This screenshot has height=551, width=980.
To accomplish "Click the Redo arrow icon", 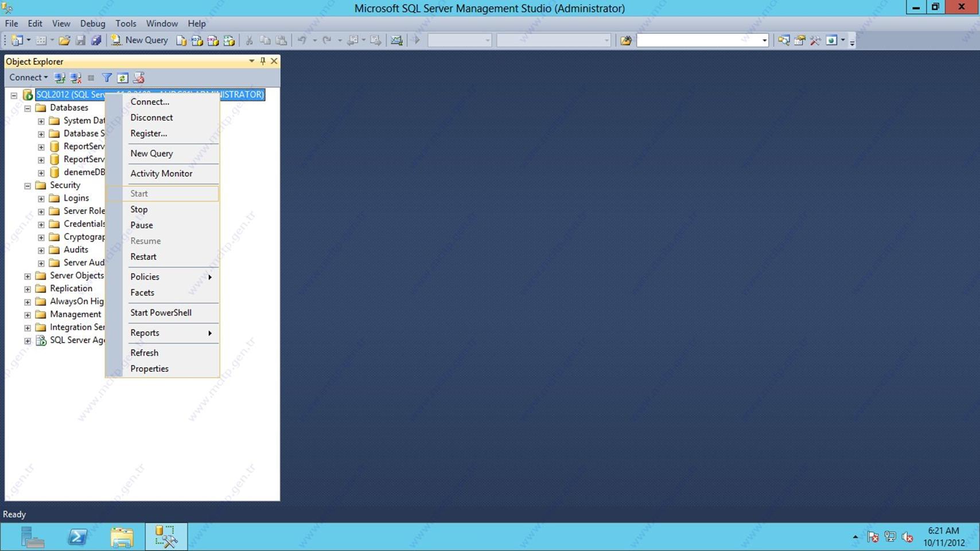I will pyautogui.click(x=326, y=40).
